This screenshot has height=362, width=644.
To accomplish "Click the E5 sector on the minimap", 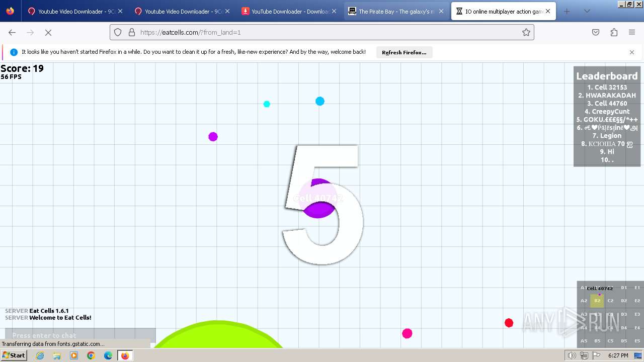I will (x=637, y=341).
